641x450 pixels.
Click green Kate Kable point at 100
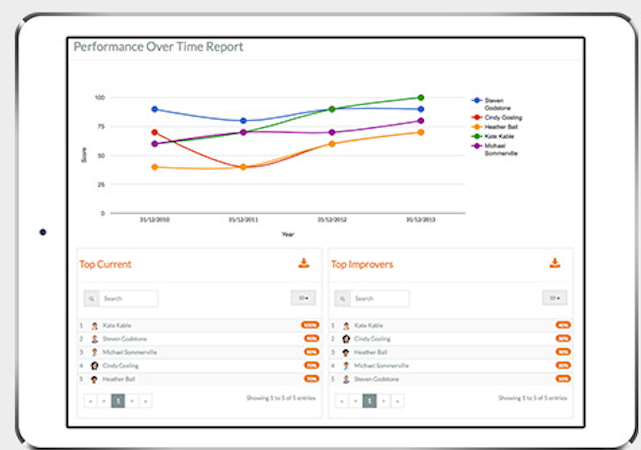point(421,98)
